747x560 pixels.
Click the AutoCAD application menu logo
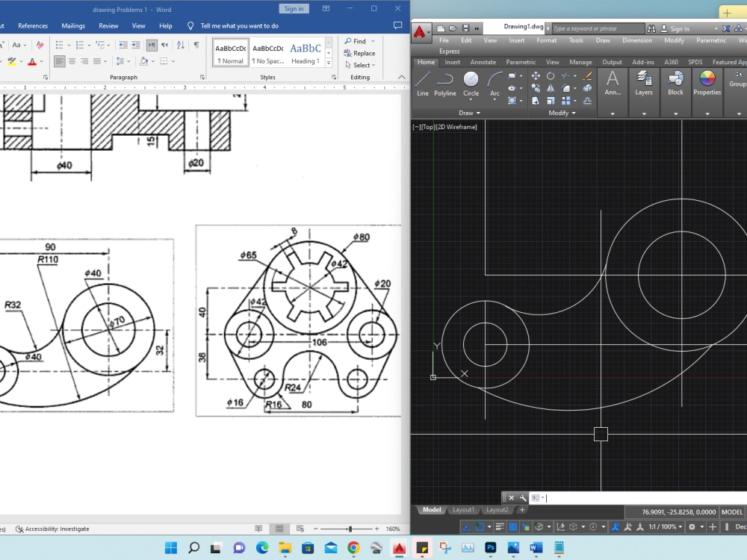420,32
